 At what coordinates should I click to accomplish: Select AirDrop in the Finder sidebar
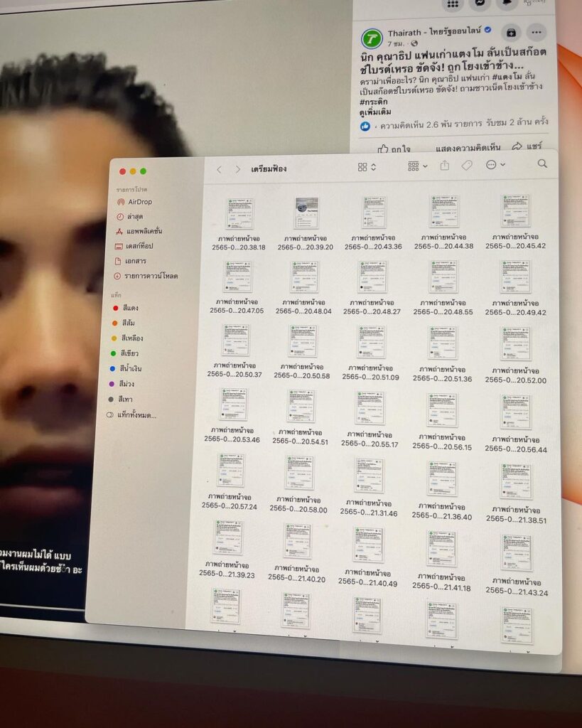point(139,202)
